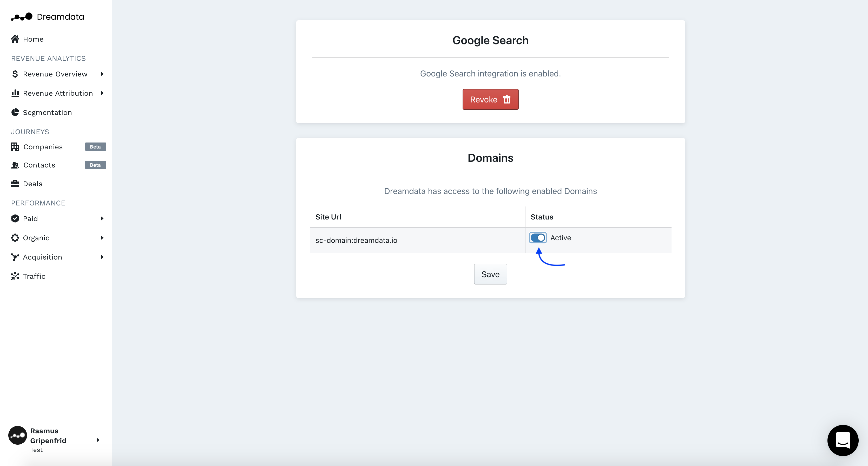
Task: Click the Site Url column header
Action: pyautogui.click(x=328, y=217)
